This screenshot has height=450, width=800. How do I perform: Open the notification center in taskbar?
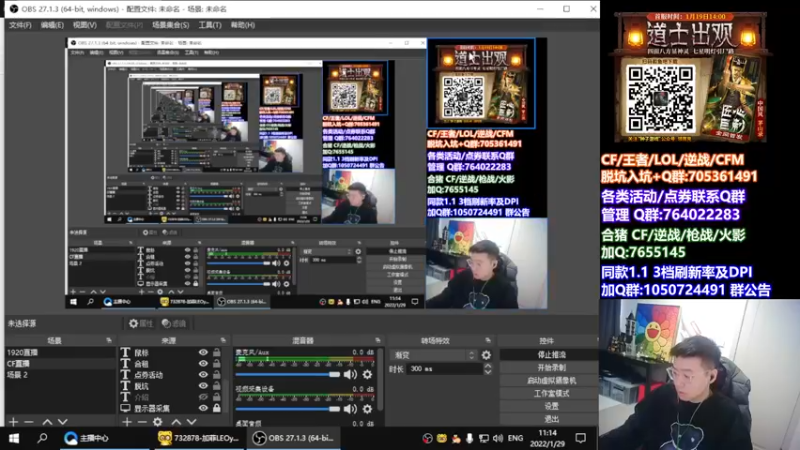click(580, 438)
